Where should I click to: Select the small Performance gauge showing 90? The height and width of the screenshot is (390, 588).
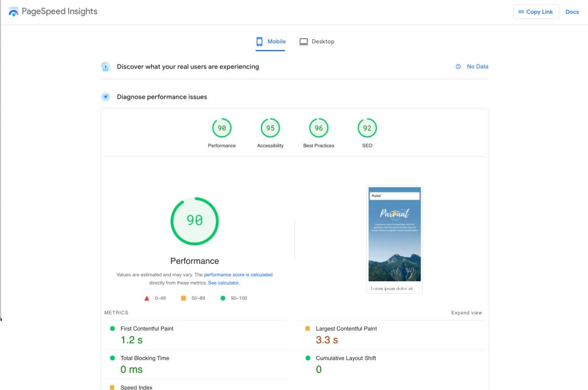point(222,128)
